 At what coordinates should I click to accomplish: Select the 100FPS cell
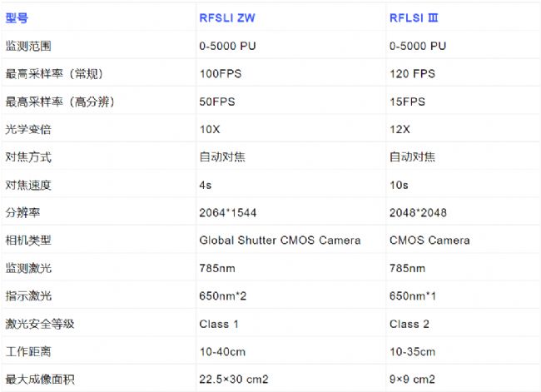pyautogui.click(x=220, y=73)
